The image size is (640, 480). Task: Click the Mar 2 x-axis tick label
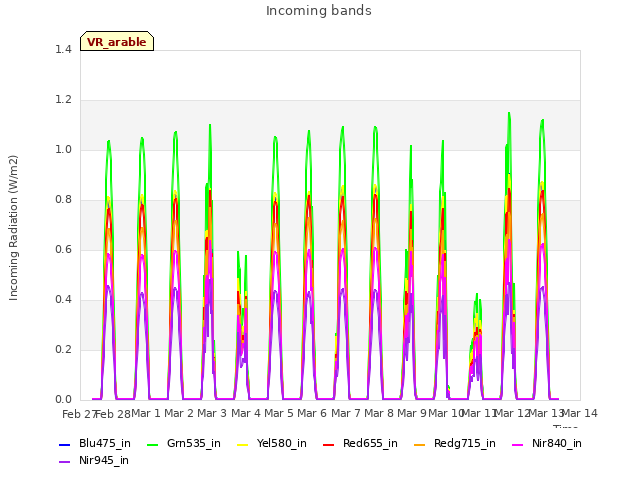[x=179, y=413]
